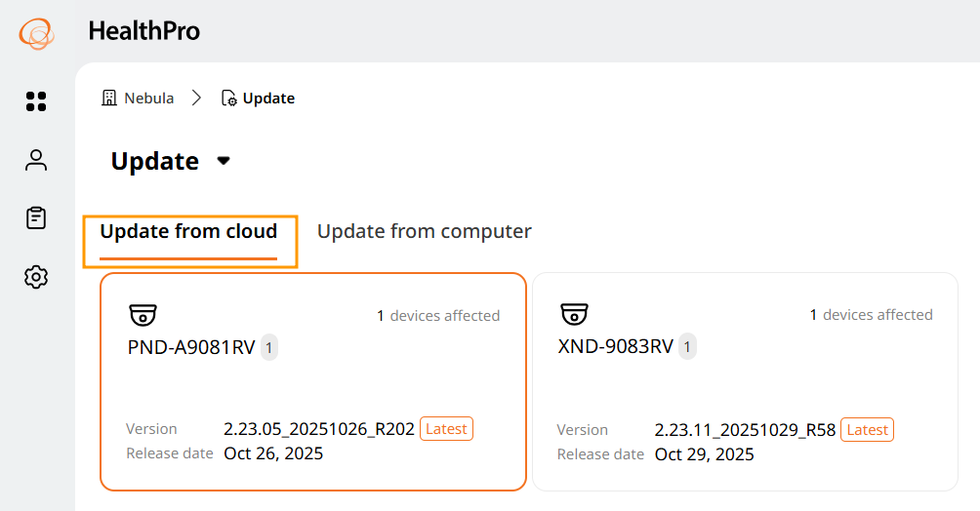Viewport: 980px width, 511px height.
Task: Click the HealthPro application title
Action: [143, 31]
